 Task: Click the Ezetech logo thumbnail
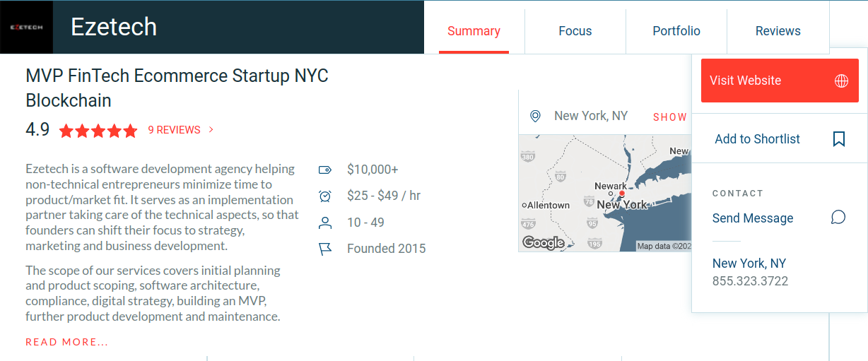26,28
